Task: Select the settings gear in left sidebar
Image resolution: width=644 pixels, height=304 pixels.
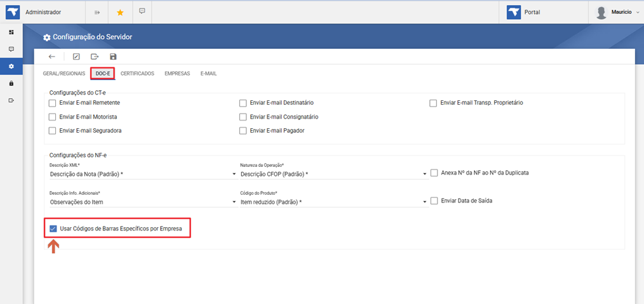Action: [11, 66]
